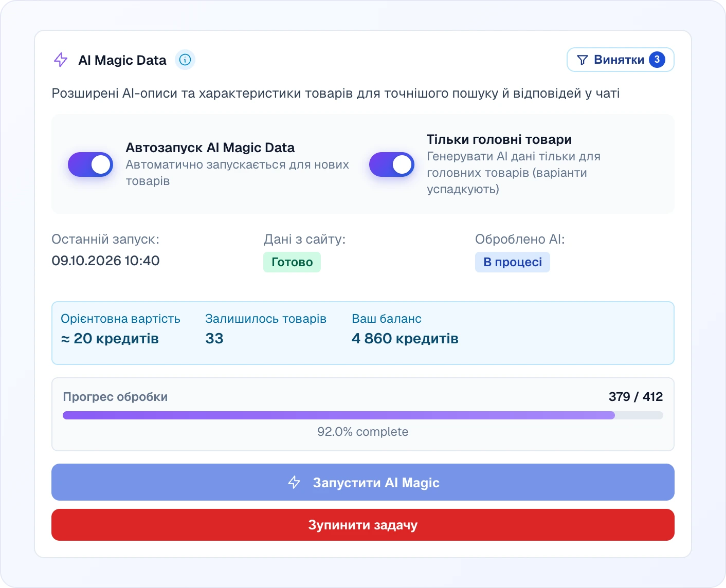
Task: Click the lightning bolt icon in header
Action: [x=61, y=60]
